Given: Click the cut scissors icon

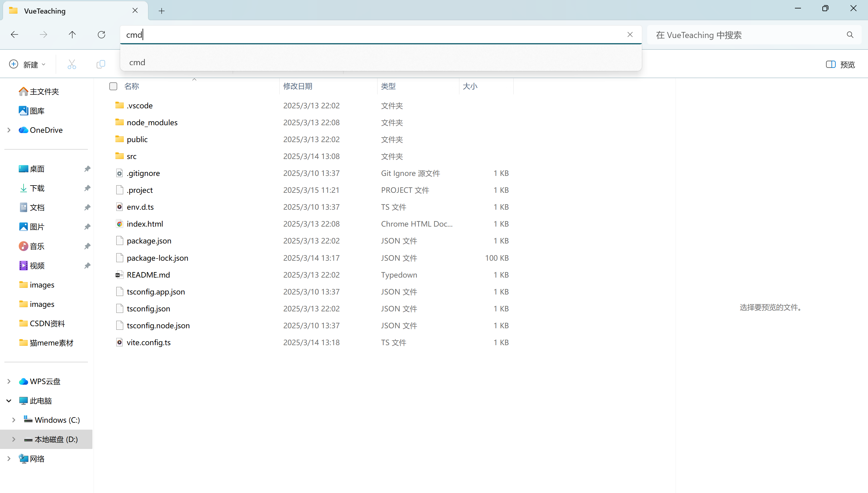Looking at the screenshot, I should coord(72,64).
